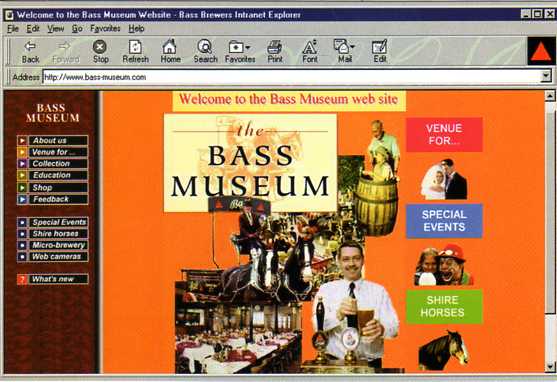Open the Address bar history dropdown
The image size is (557, 382).
[x=546, y=76]
